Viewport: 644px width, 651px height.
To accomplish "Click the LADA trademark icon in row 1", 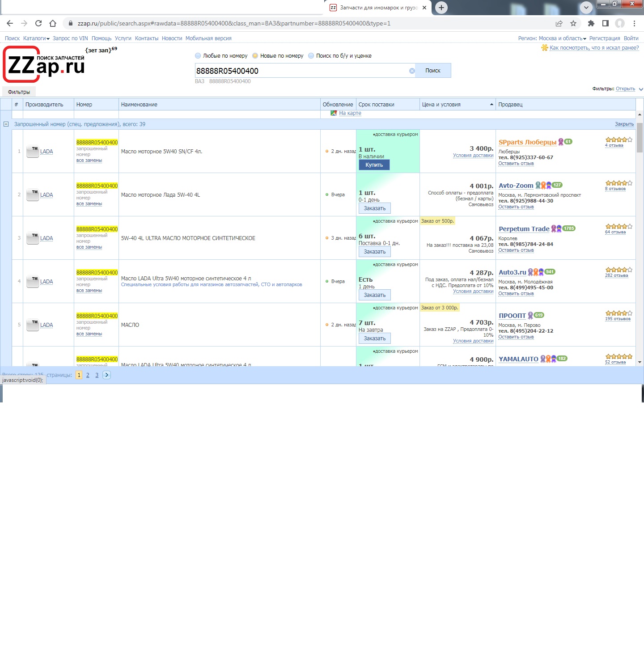I will [33, 152].
